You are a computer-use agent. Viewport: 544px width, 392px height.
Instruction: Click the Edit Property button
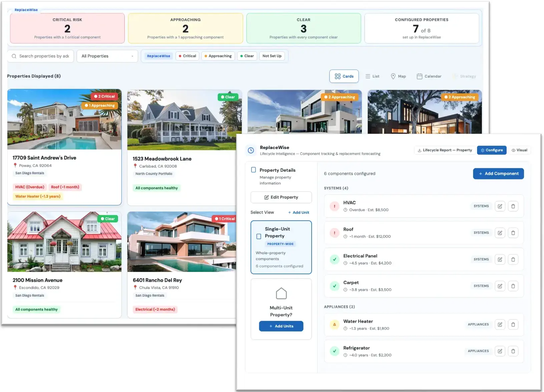[281, 197]
